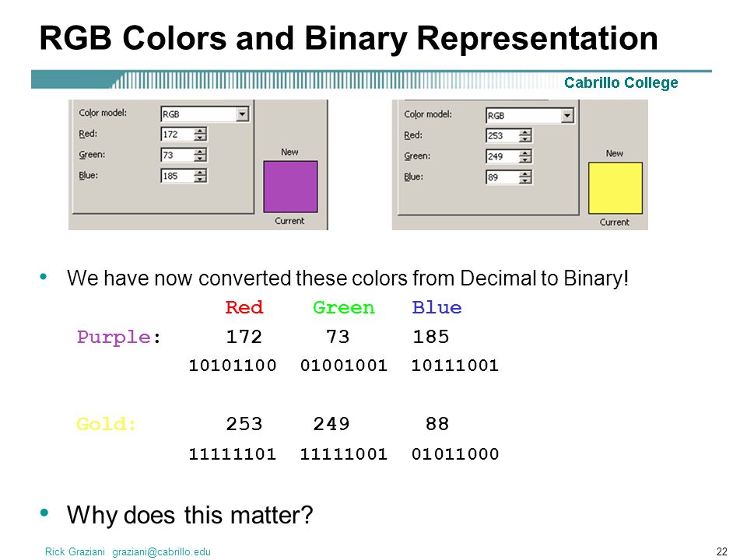The width and height of the screenshot is (747, 560).
Task: Click stepper arrows beside Red 253
Action: pos(525,135)
